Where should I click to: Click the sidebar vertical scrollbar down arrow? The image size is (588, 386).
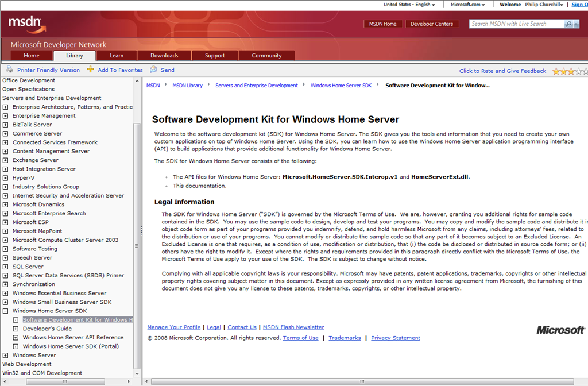(x=137, y=373)
